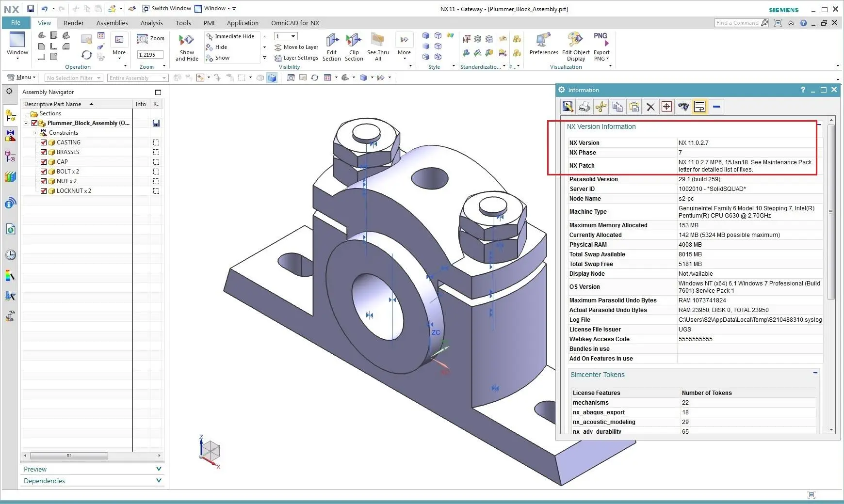The image size is (844, 504).
Task: Open Layer Settings
Action: click(296, 58)
